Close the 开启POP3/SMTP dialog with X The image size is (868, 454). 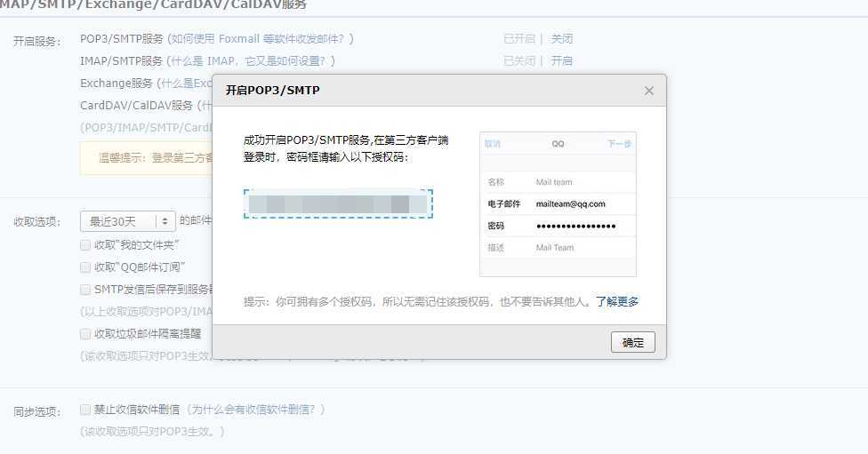pos(649,91)
